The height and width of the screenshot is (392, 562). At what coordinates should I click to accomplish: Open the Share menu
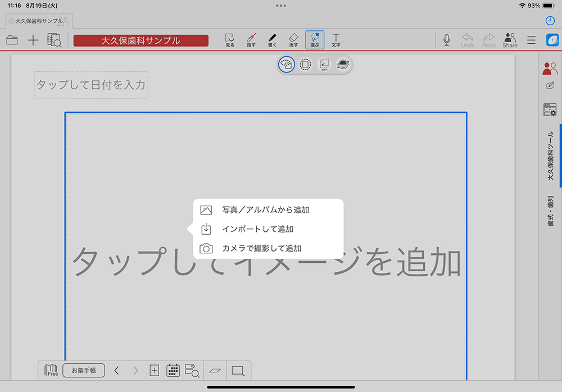coord(510,40)
